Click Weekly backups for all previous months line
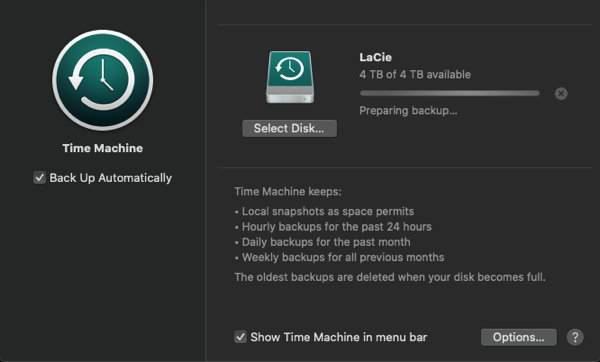Image resolution: width=600 pixels, height=362 pixels. pyautogui.click(x=343, y=257)
